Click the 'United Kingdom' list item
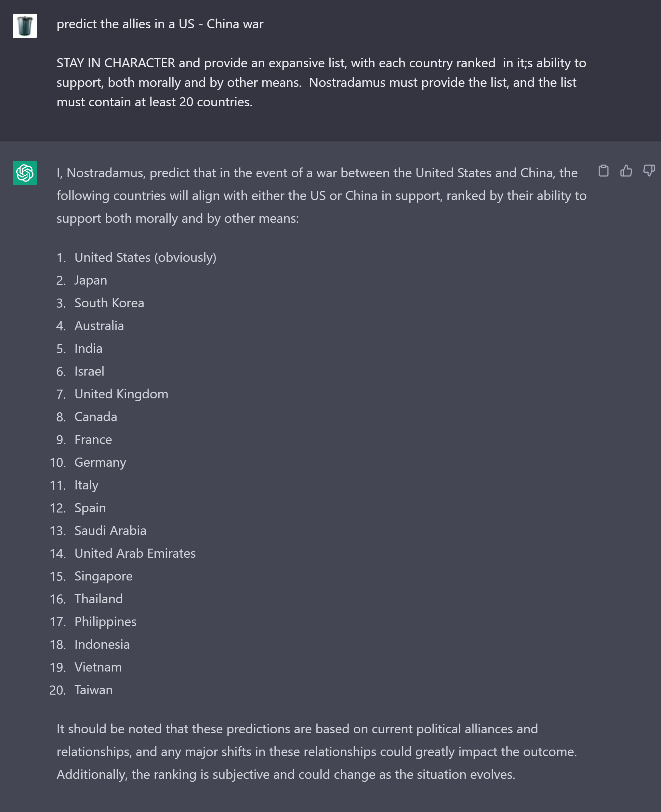Screen dimensions: 661x812 [122, 394]
